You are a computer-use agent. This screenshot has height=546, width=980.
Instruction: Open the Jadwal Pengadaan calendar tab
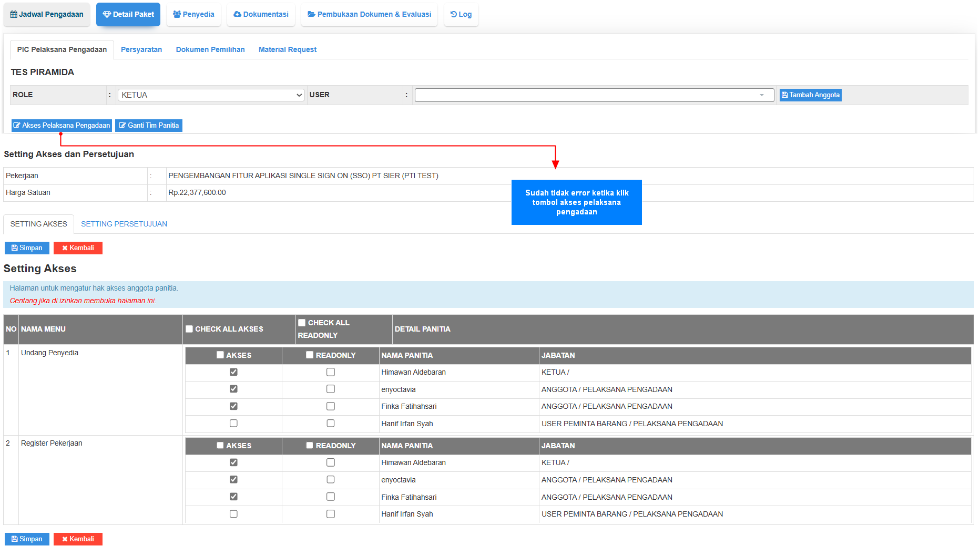click(x=47, y=14)
